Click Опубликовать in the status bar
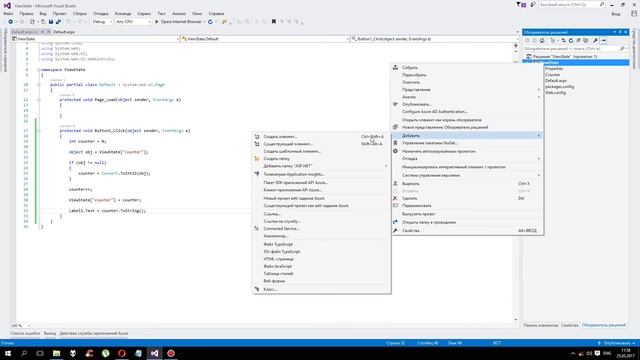 pyautogui.click(x=616, y=343)
